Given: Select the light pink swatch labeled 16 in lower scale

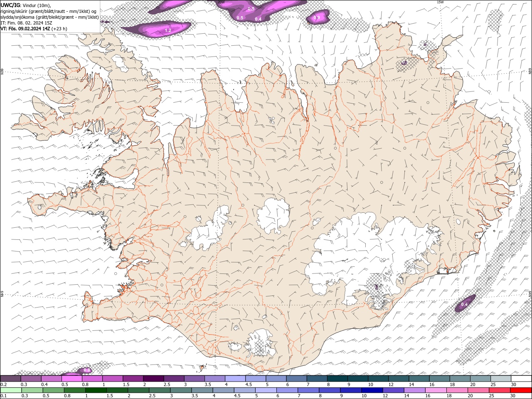Looking at the screenshot, I should click(436, 390).
